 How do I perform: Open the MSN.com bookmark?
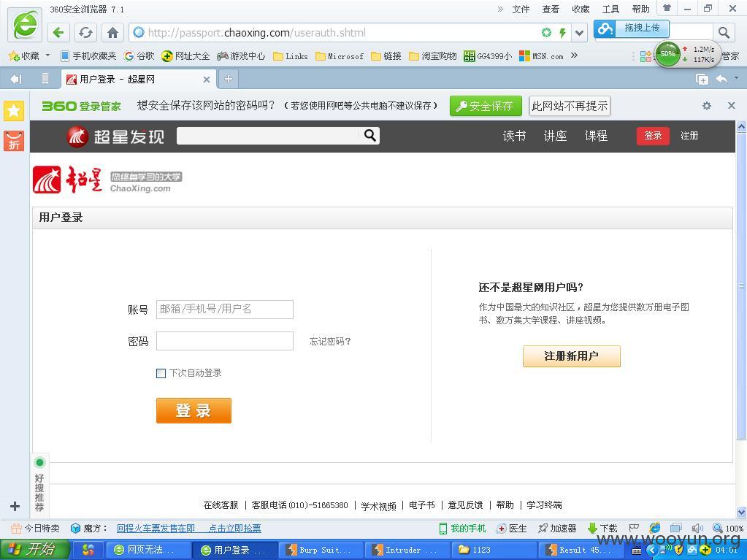[x=541, y=56]
